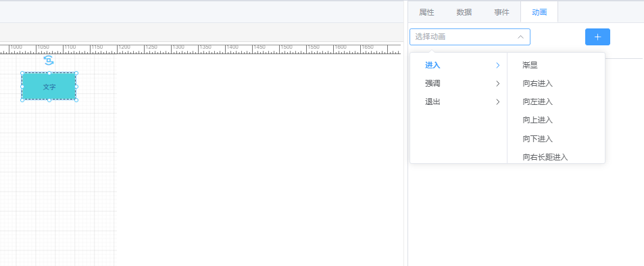644x266 pixels.
Task: Click the bottom-middle handle of 文字 box
Action: click(x=49, y=100)
